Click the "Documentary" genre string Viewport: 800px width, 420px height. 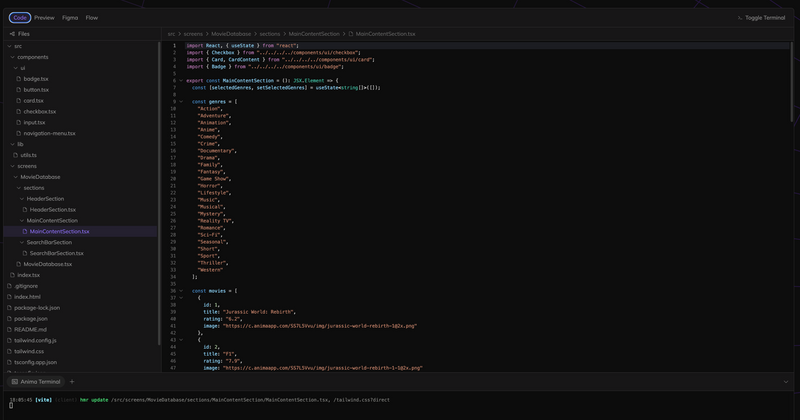216,151
